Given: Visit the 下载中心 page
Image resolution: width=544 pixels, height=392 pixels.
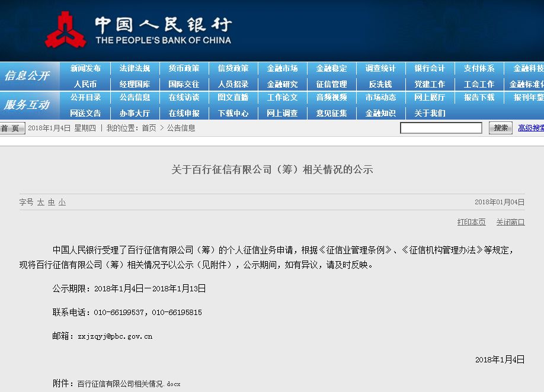Looking at the screenshot, I should pos(233,113).
